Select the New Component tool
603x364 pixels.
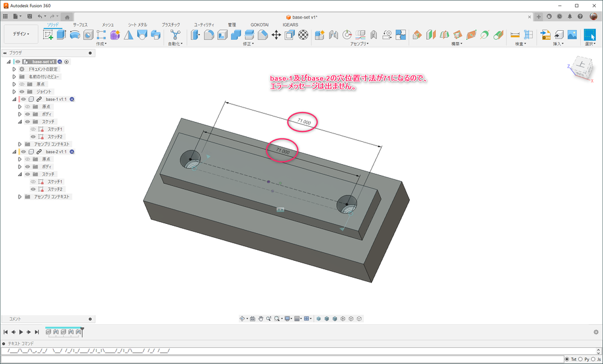tap(319, 35)
